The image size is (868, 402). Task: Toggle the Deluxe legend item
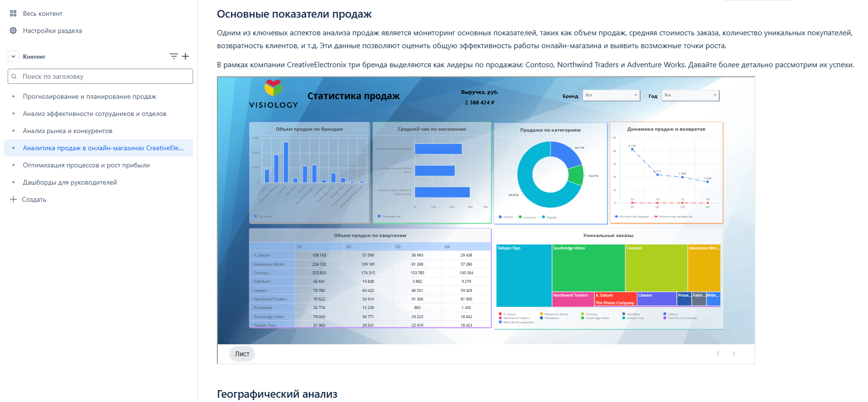pos(506,217)
